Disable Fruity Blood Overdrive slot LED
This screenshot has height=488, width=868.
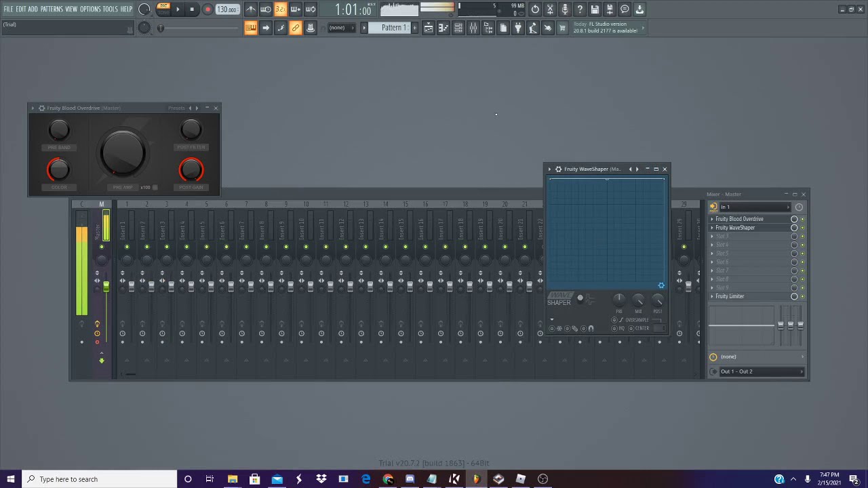click(x=802, y=219)
